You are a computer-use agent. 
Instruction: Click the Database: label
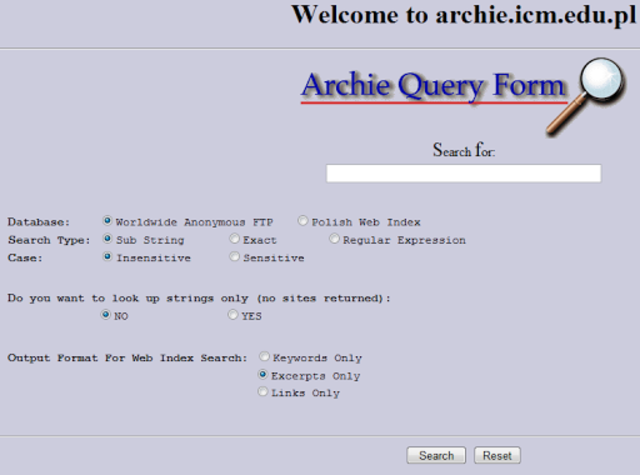point(39,222)
